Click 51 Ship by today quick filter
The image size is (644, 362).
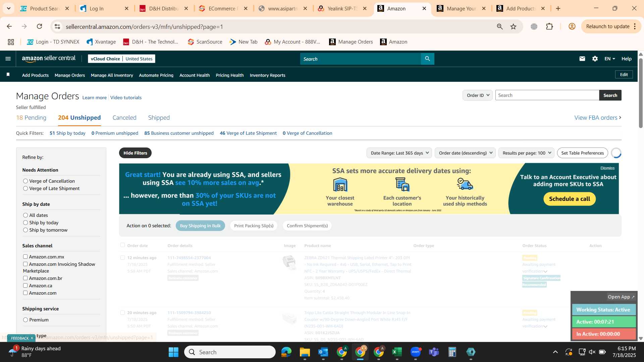pos(67,133)
